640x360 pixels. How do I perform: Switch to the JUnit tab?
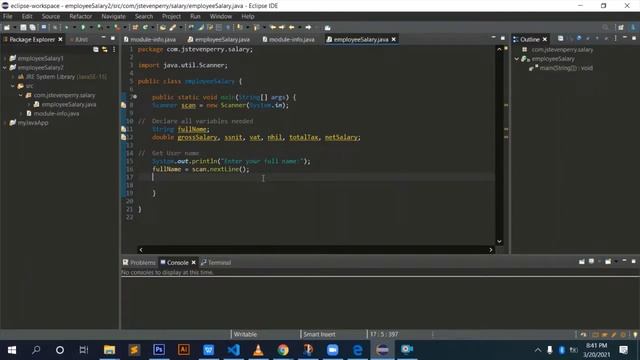[x=79, y=40]
